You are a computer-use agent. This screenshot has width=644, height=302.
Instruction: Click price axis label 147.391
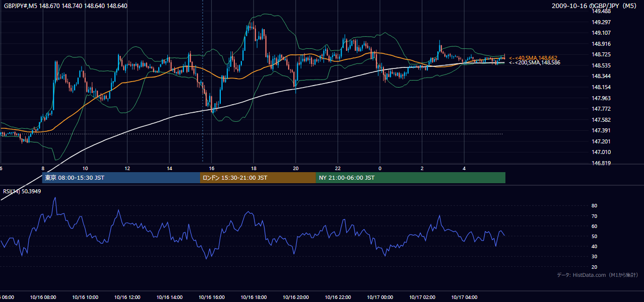pyautogui.click(x=601, y=130)
